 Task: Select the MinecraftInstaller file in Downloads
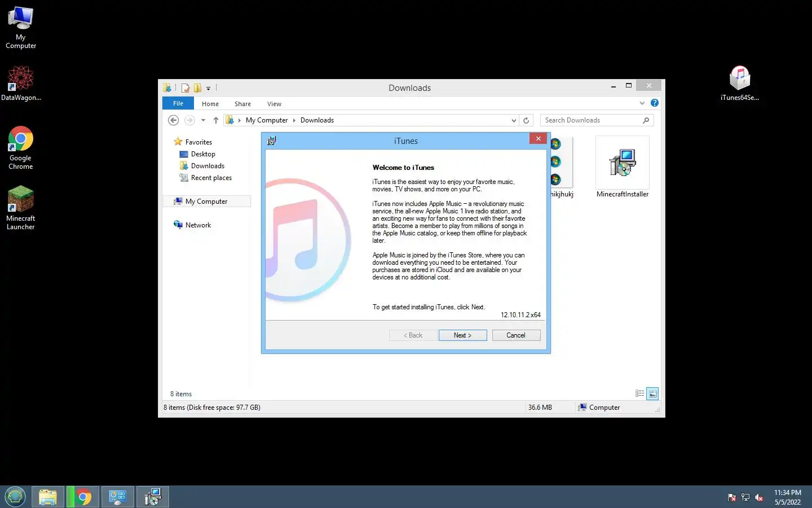click(x=623, y=168)
